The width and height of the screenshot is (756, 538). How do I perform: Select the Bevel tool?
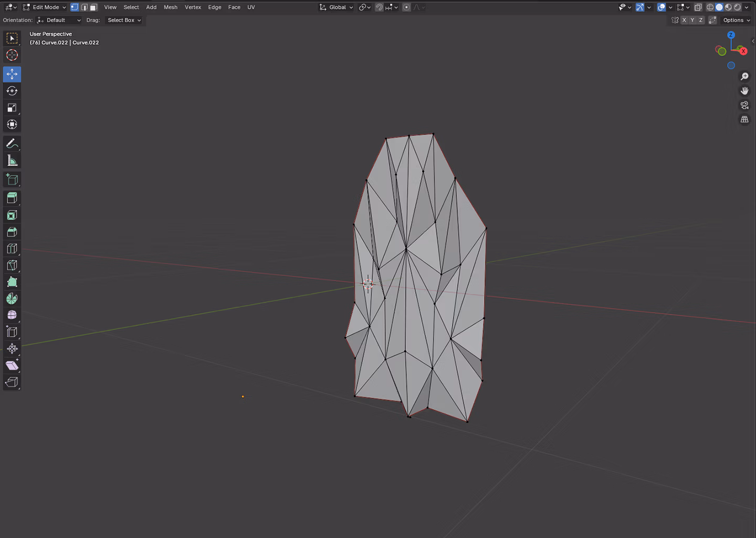pos(12,232)
